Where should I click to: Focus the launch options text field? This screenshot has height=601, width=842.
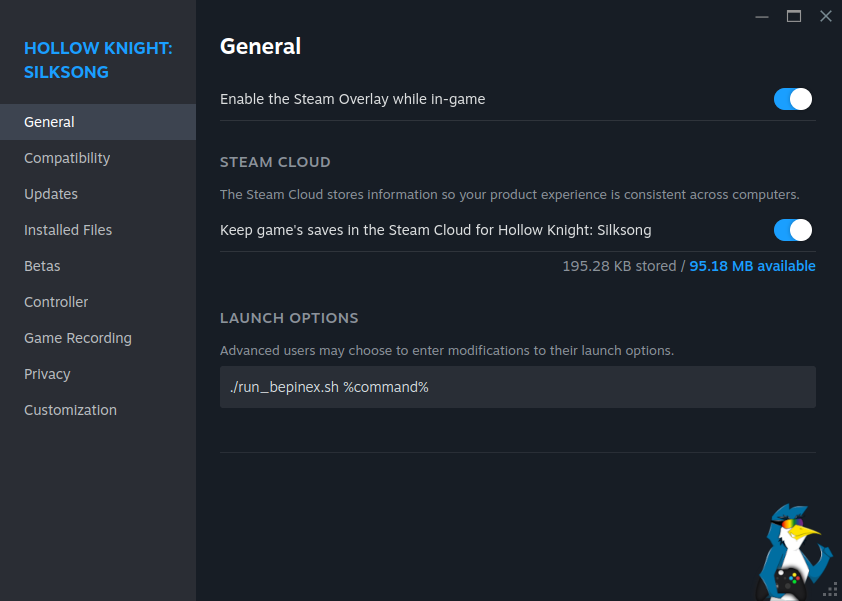pyautogui.click(x=517, y=387)
